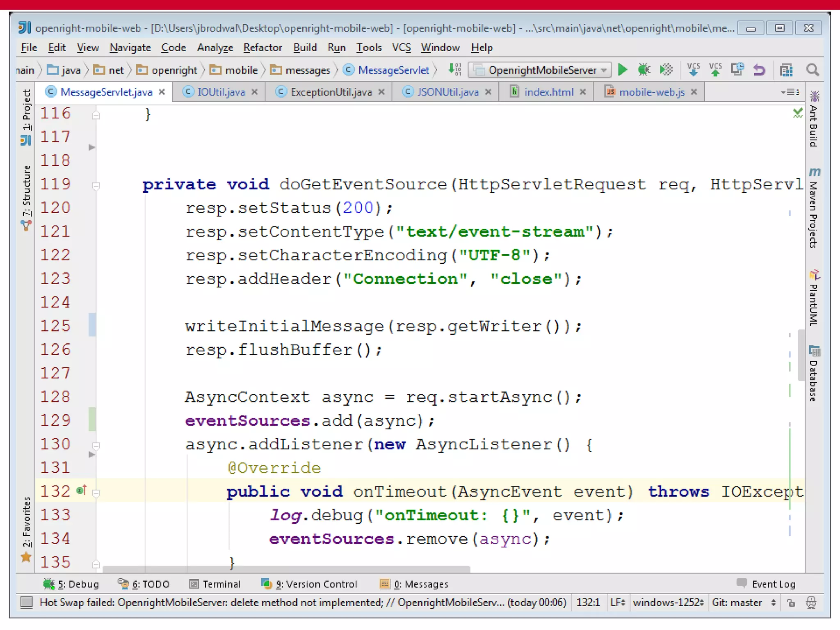This screenshot has height=630, width=840.
Task: Open the Refactor menu
Action: click(262, 48)
